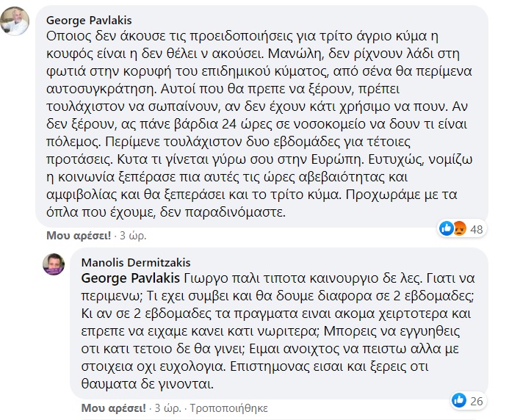Open the 48 reactions count
The height and width of the screenshot is (420, 509).
point(476,229)
